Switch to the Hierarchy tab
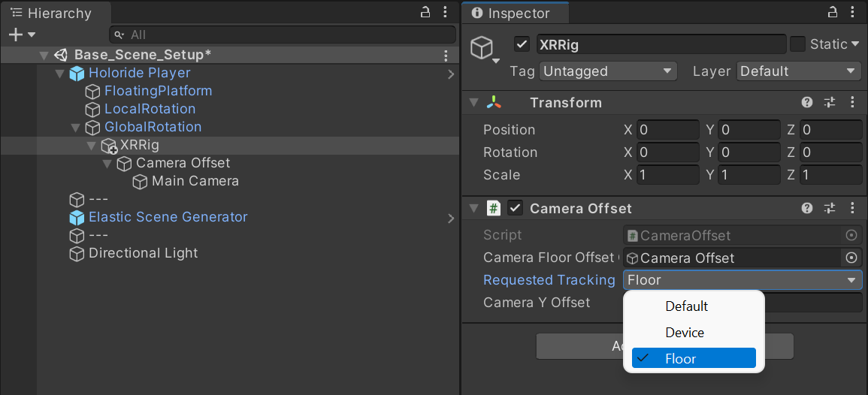 pos(56,14)
